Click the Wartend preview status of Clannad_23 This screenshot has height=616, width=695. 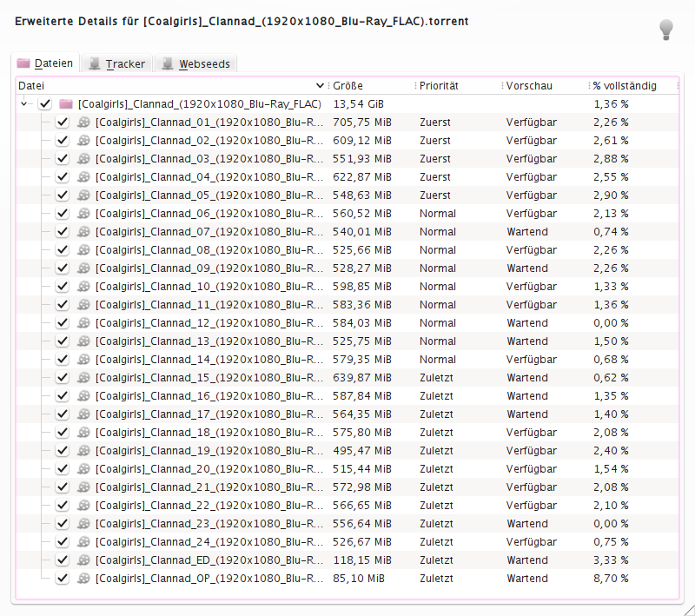click(x=527, y=523)
